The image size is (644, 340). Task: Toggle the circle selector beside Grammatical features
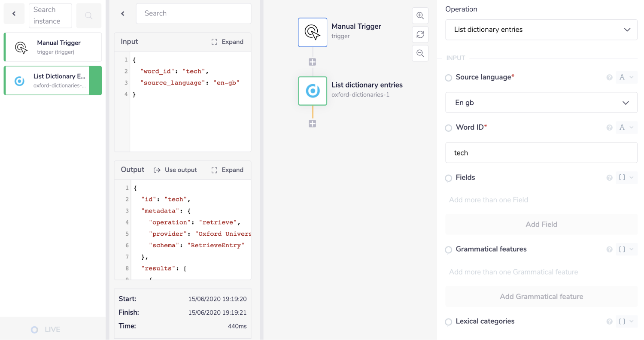coord(448,249)
